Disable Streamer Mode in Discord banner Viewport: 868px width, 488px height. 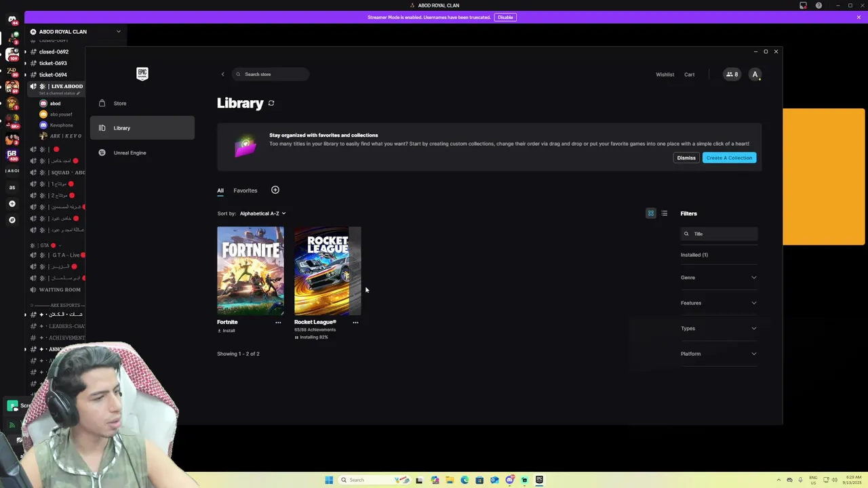tap(505, 17)
